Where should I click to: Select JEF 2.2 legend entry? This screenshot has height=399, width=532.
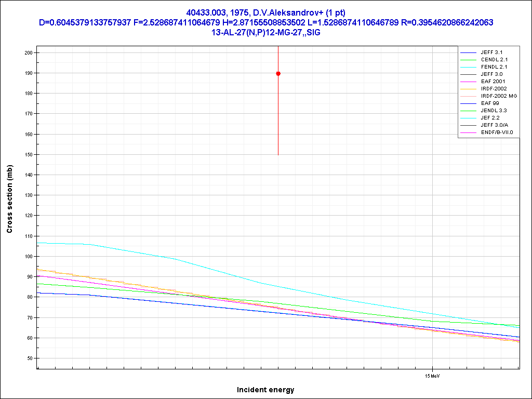coord(490,118)
